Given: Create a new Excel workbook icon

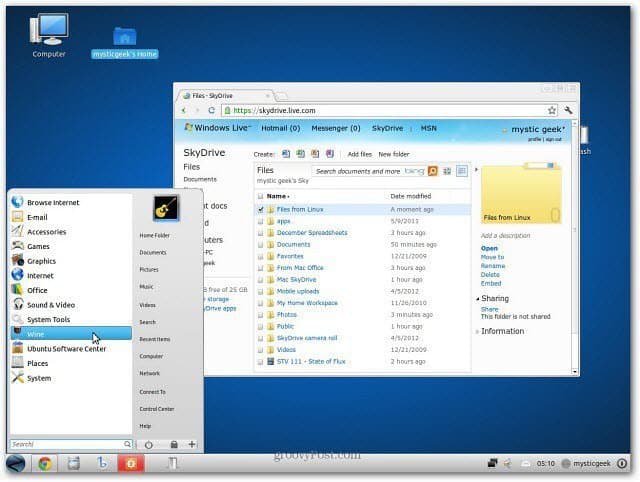Looking at the screenshot, I should click(300, 154).
